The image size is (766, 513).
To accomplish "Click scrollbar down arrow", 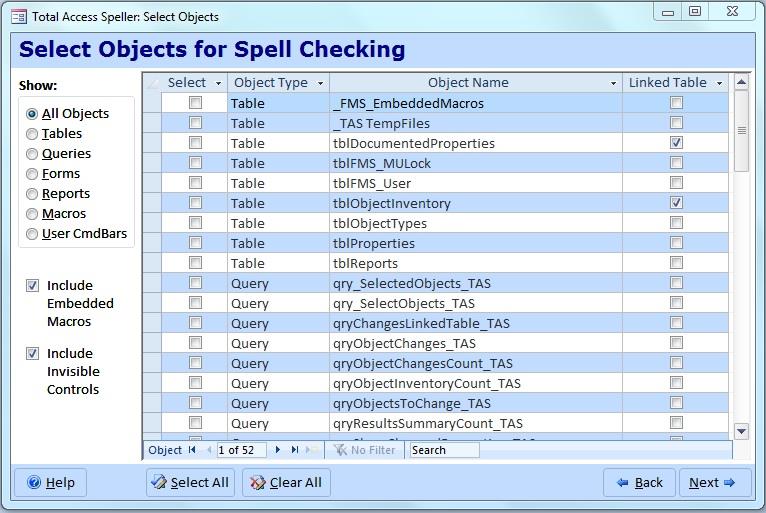I will coord(741,431).
